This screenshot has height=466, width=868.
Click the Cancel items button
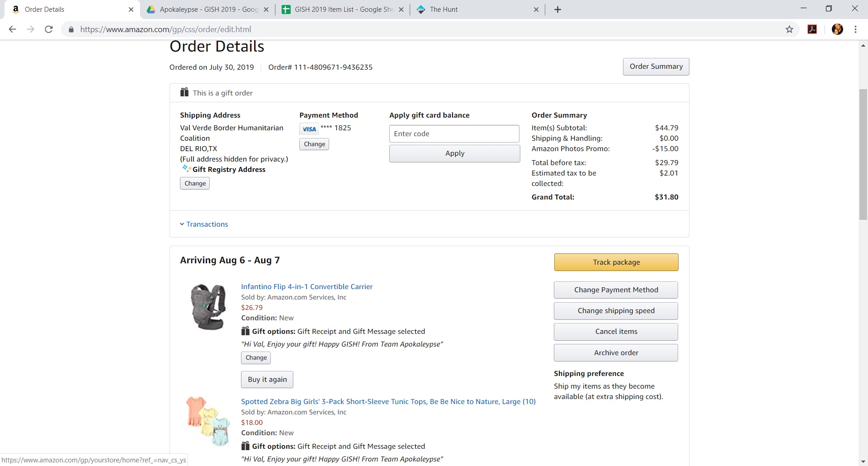(x=616, y=332)
